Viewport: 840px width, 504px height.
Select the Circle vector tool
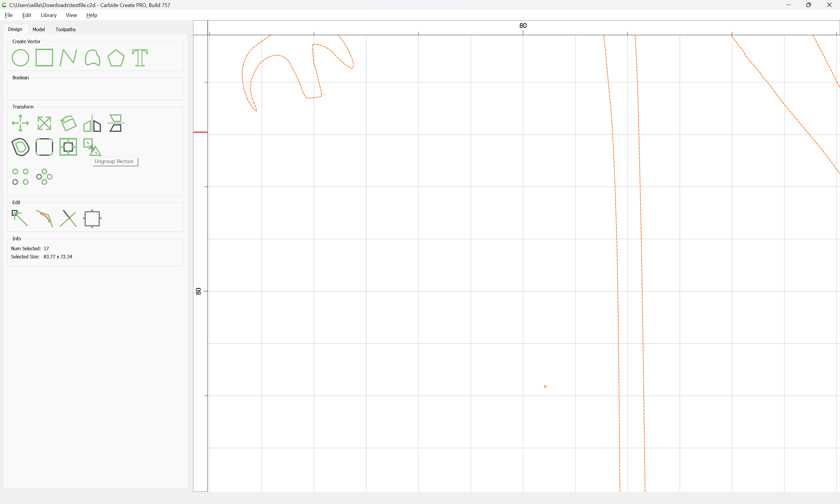tap(20, 58)
